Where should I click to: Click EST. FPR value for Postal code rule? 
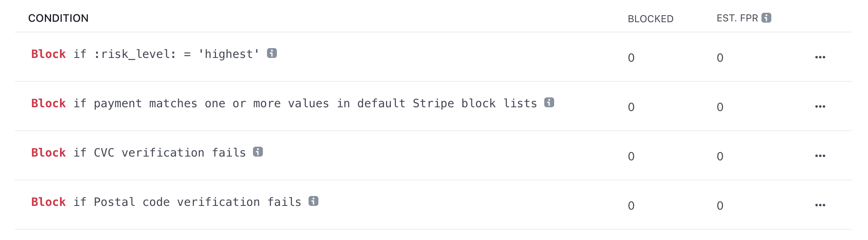(720, 205)
